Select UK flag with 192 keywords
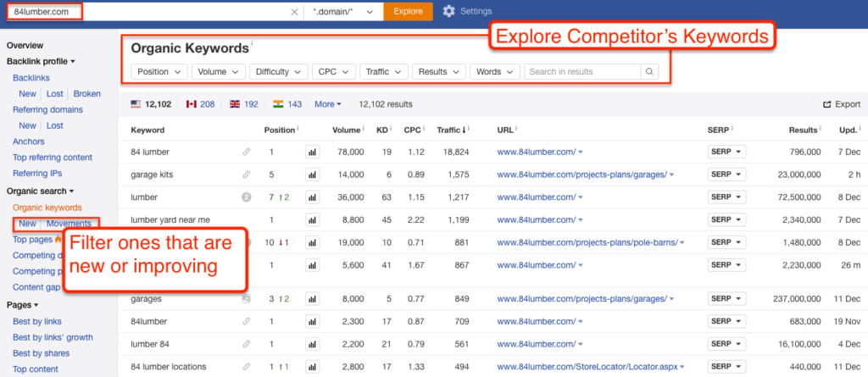This screenshot has width=868, height=377. pos(243,104)
